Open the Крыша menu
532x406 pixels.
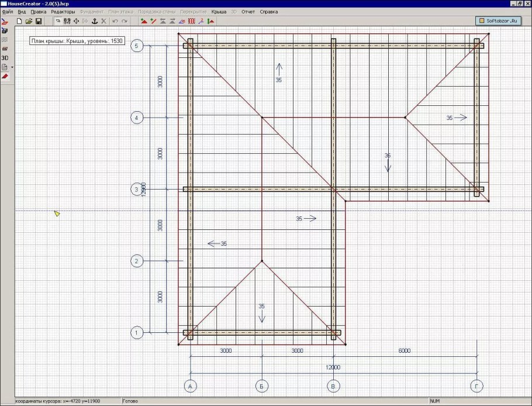(x=219, y=12)
